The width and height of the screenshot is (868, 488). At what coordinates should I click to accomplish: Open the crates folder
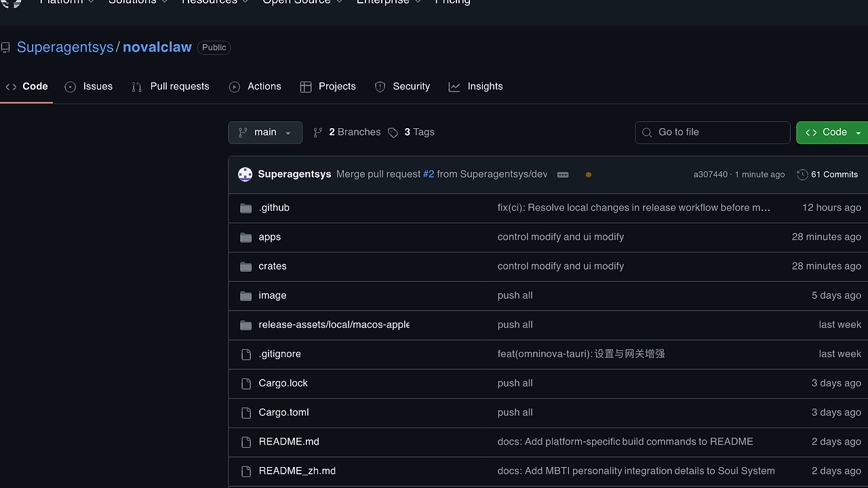click(273, 266)
